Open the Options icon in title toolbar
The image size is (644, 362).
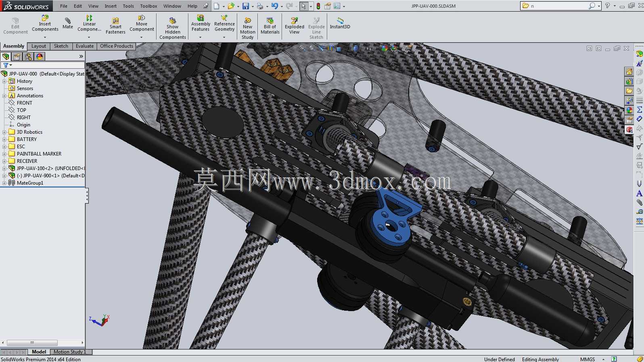(x=328, y=6)
